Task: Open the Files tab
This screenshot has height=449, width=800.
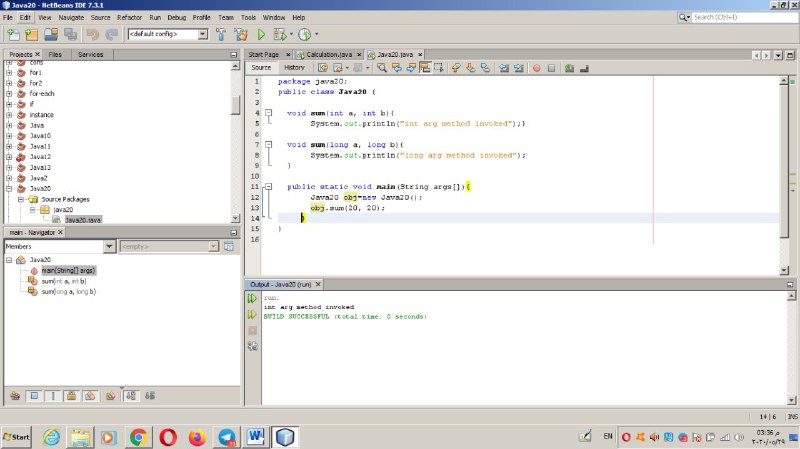Action: pyautogui.click(x=55, y=54)
